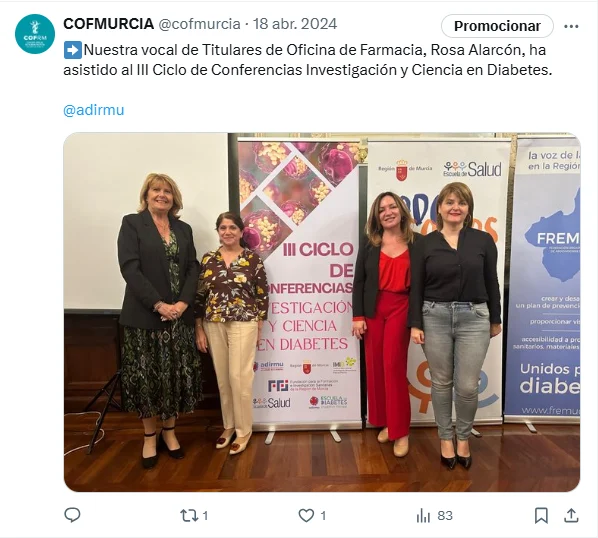Open the three-dot more options menu

(571, 26)
